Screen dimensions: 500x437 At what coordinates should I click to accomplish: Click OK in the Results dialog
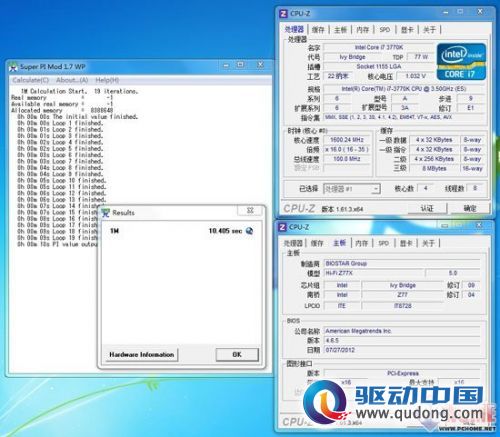(x=237, y=355)
